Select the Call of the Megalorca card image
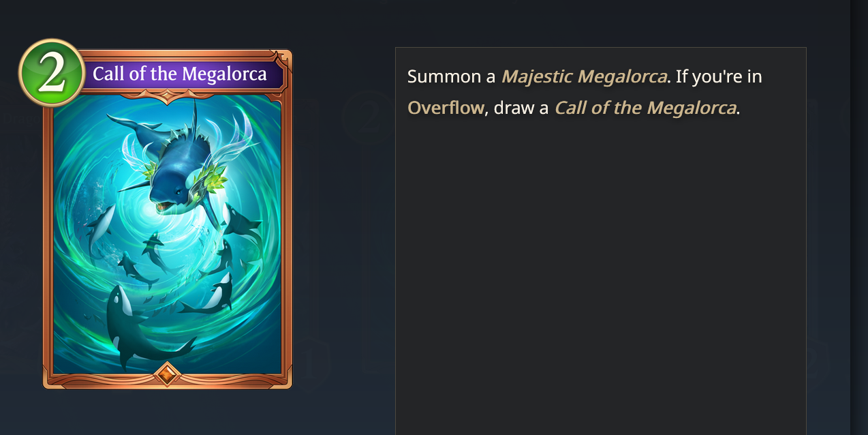This screenshot has height=435, width=868. click(x=168, y=218)
